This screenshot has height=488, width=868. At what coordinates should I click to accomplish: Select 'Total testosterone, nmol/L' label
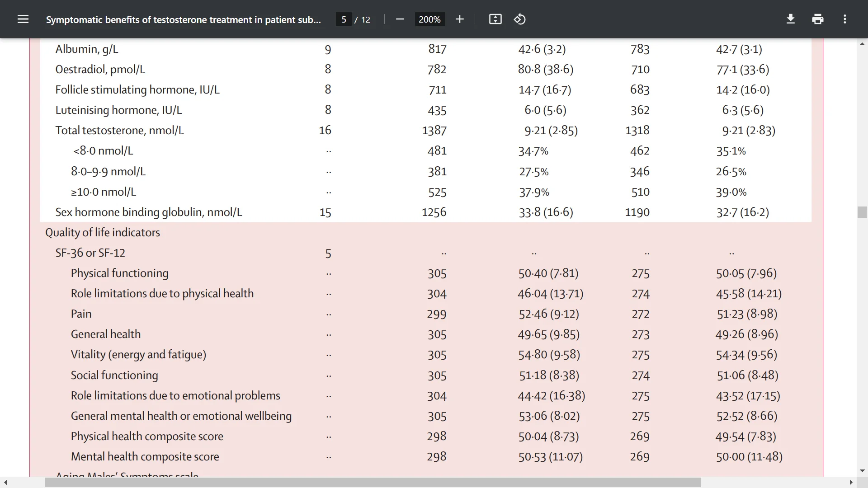tap(120, 131)
